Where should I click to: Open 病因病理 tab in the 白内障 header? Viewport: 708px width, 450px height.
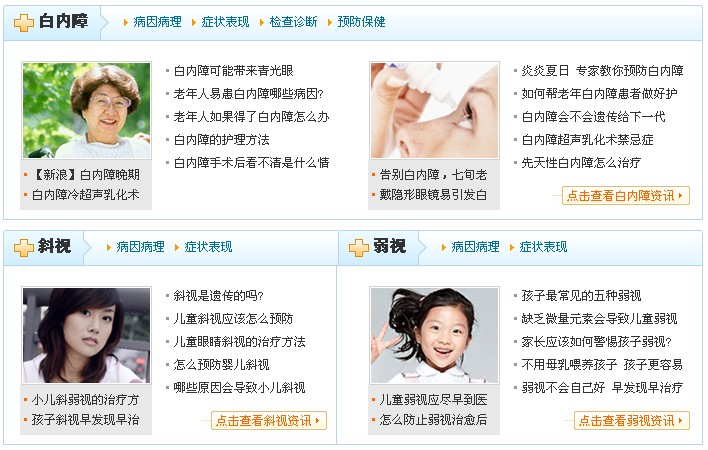(157, 22)
